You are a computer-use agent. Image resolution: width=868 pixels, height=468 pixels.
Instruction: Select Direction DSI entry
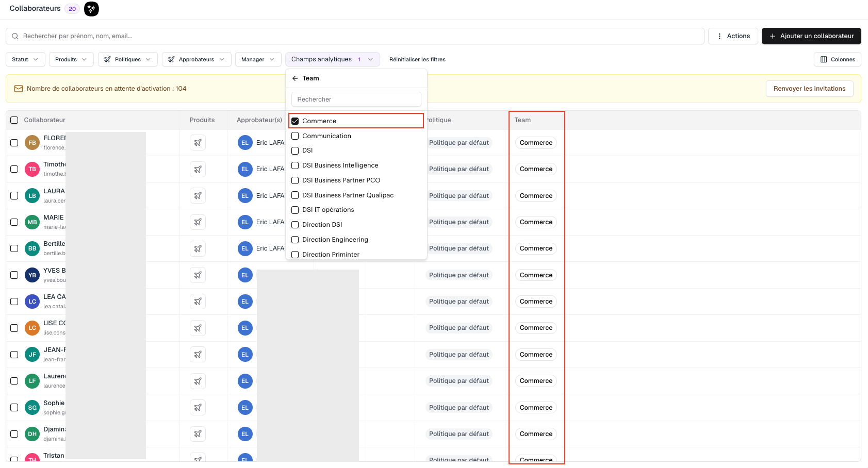[322, 225]
